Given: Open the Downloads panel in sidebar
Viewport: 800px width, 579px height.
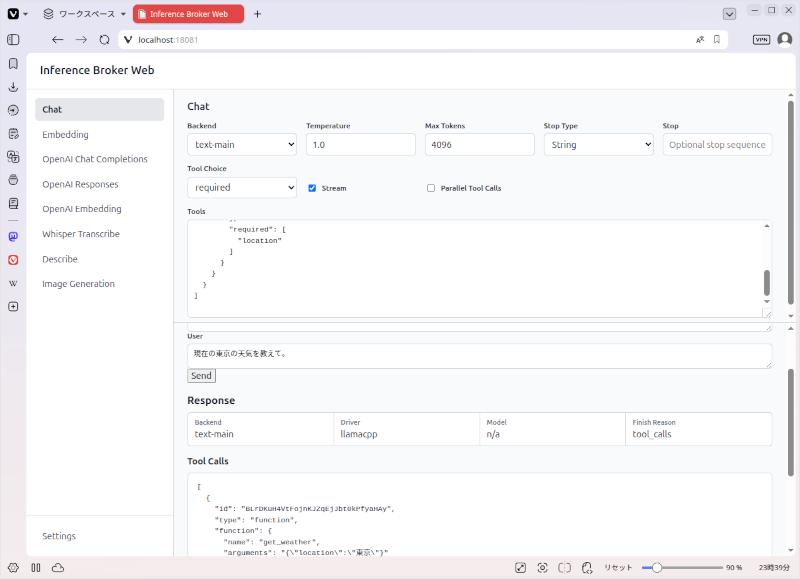Looking at the screenshot, I should click(x=13, y=87).
